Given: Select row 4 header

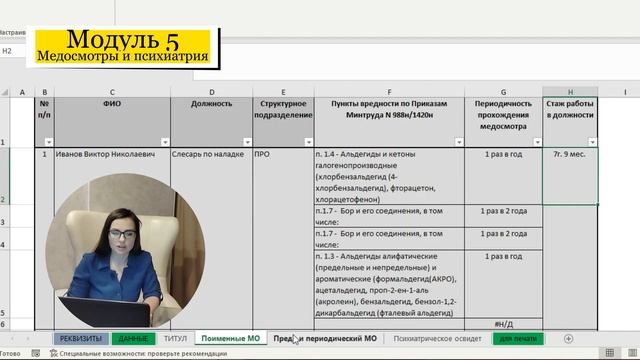Looking at the screenshot, I should (4, 239).
